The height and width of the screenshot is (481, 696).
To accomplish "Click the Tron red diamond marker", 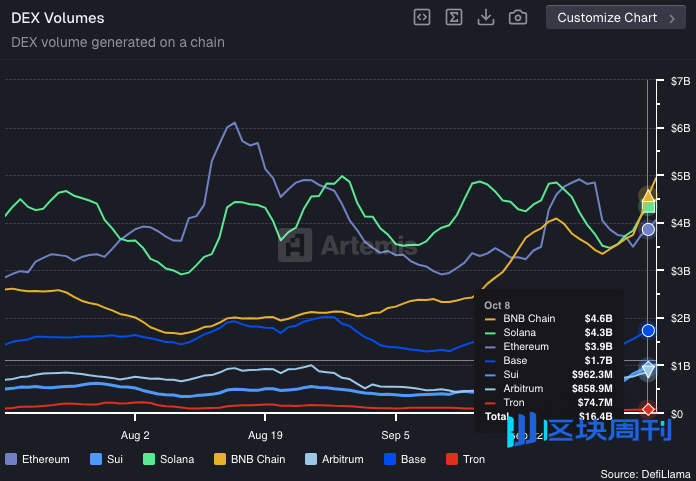I will (x=648, y=409).
